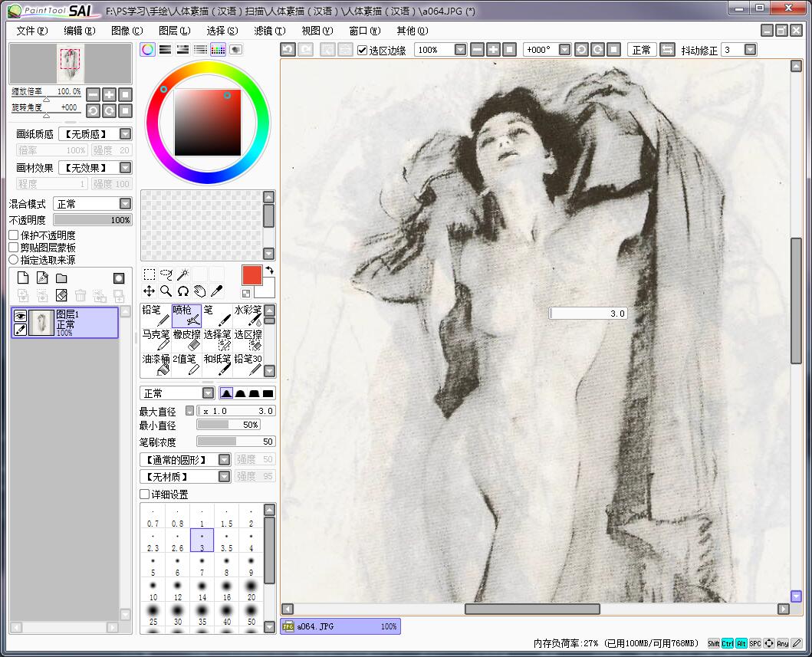Open the 窗口 menu

click(365, 31)
